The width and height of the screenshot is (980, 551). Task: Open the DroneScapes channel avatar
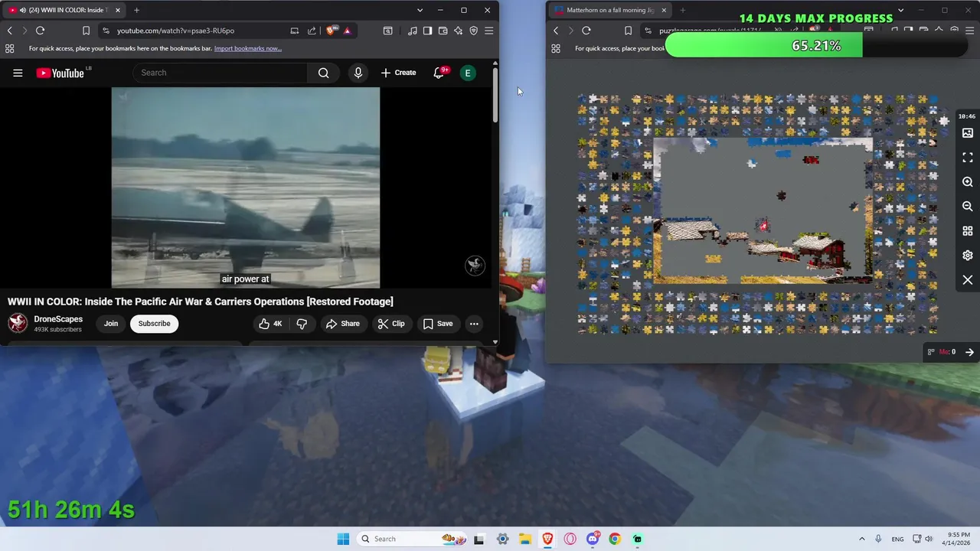[18, 323]
